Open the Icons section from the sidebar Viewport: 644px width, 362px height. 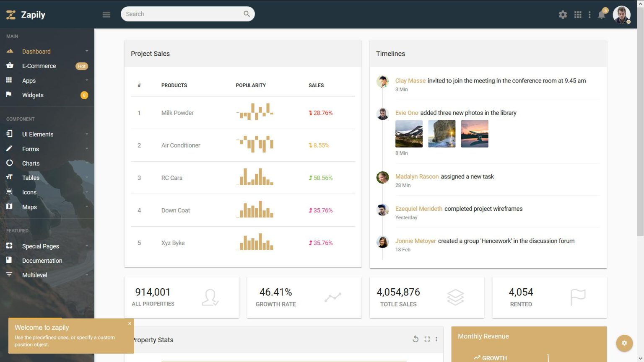pos(9,192)
